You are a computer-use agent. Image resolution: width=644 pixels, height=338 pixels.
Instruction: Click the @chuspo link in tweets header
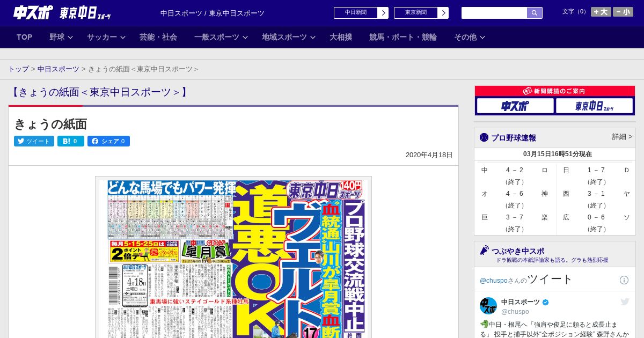(x=493, y=281)
